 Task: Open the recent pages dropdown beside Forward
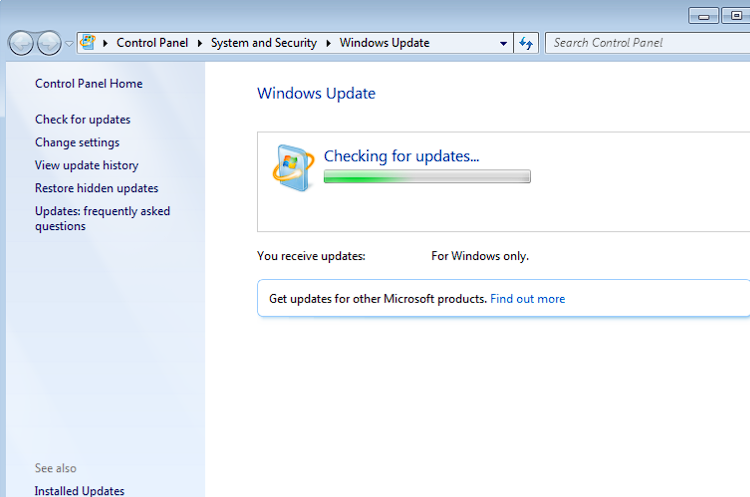69,44
